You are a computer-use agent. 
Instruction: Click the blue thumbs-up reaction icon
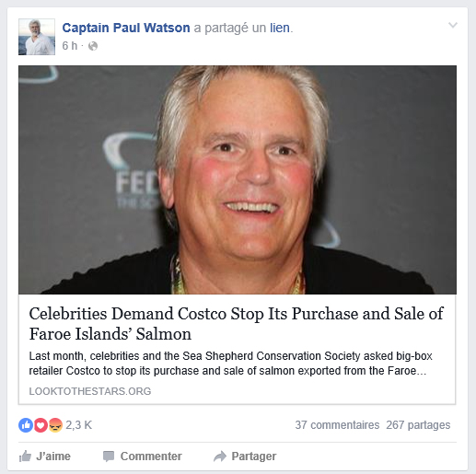[26, 425]
